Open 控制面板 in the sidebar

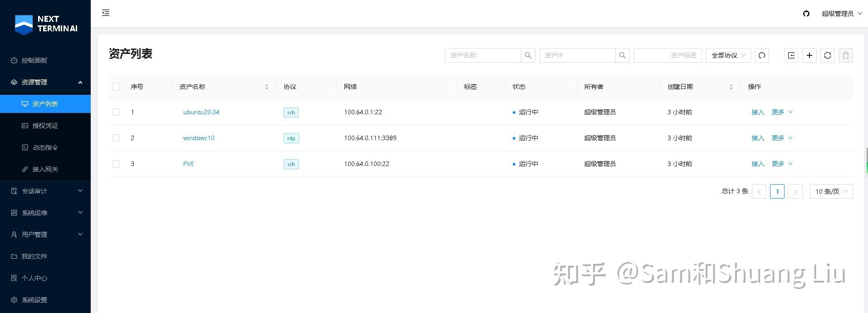[x=45, y=60]
